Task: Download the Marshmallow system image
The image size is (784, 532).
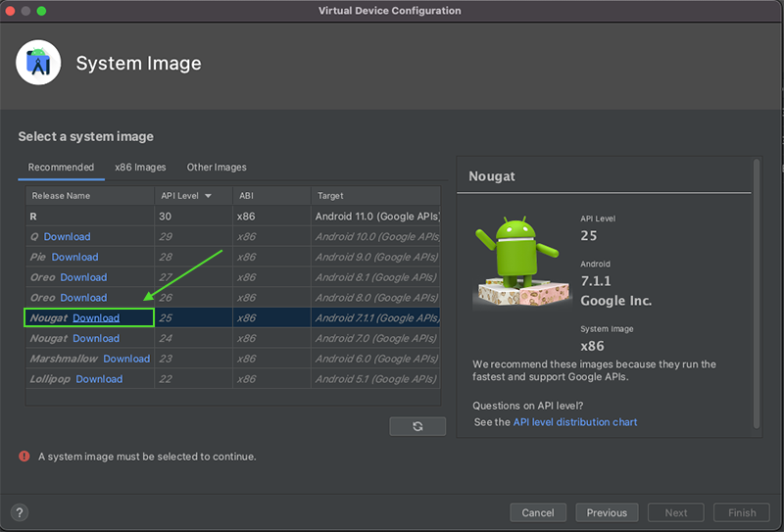Action: (x=126, y=359)
